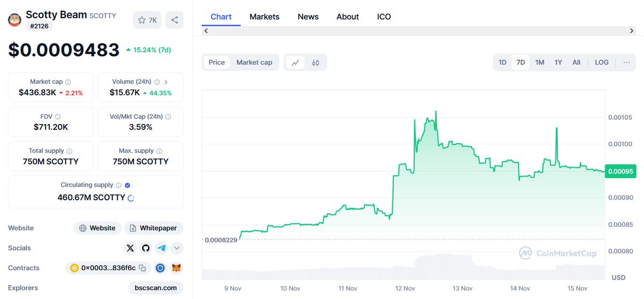Set chart range to 1M
The width and height of the screenshot is (644, 299).
(540, 62)
